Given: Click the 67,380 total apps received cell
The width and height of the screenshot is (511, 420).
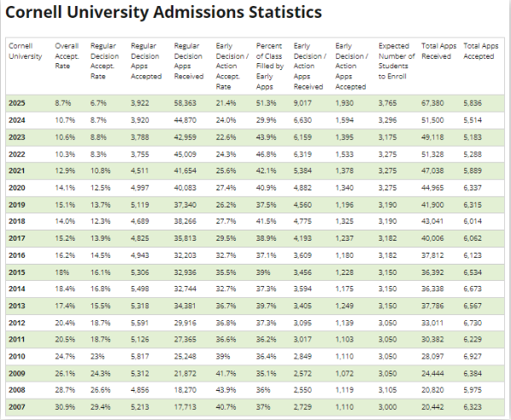Looking at the screenshot, I should pos(432,103).
